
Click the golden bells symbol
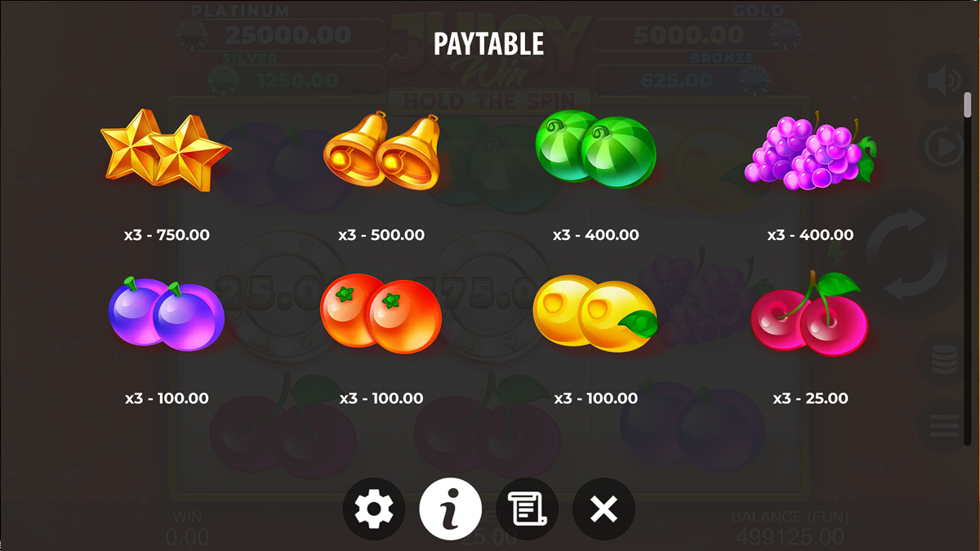(381, 152)
